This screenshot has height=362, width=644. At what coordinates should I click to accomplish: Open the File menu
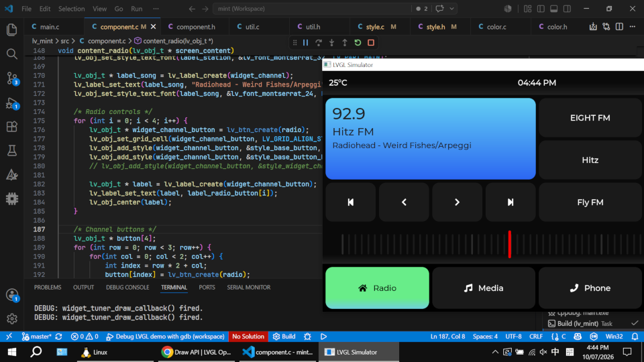[26, 9]
